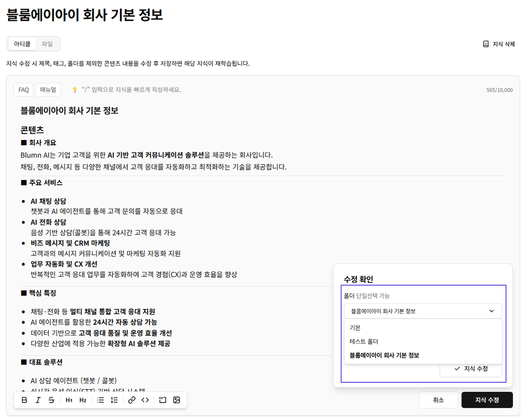The width and height of the screenshot is (522, 420).
Task: Click the 고객 응대 품질 및 운영 효율 개선 bullet
Action: tap(101, 333)
